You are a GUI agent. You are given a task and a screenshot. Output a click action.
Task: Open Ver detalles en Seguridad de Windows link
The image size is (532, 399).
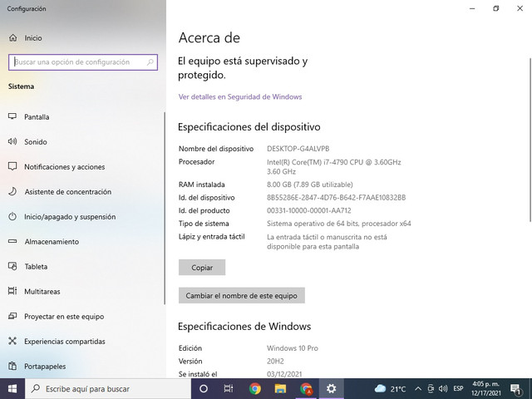point(240,96)
